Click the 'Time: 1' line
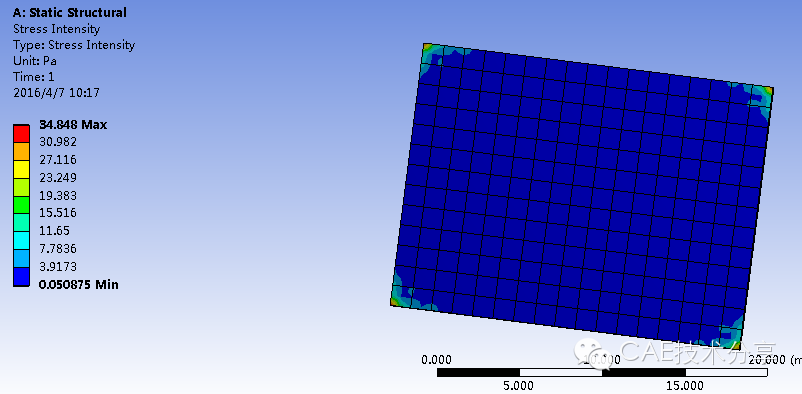Viewport: 802px width, 394px height. 34,77
